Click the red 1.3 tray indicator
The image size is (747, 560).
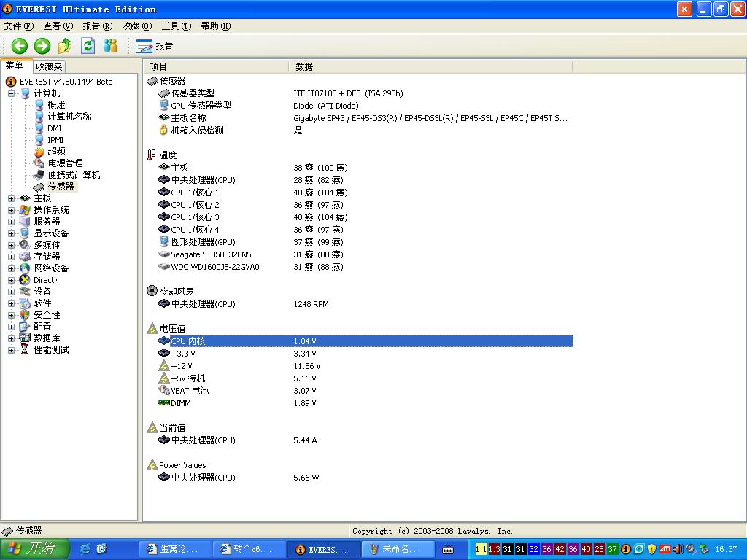tap(494, 549)
